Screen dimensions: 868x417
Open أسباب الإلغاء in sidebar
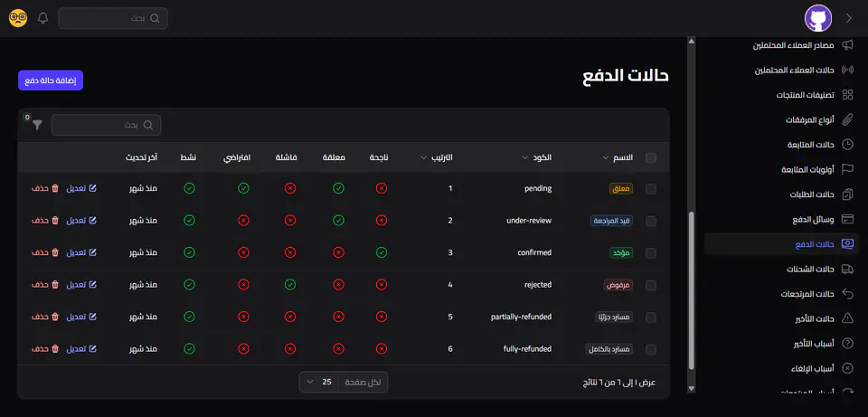coord(813,368)
